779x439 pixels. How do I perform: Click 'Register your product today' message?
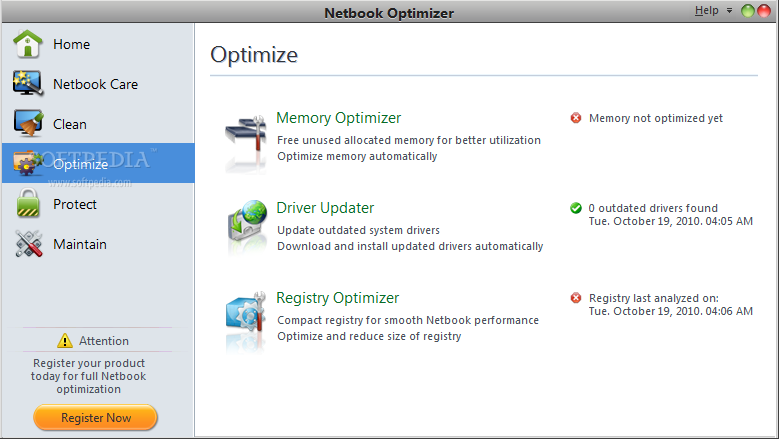[x=88, y=376]
